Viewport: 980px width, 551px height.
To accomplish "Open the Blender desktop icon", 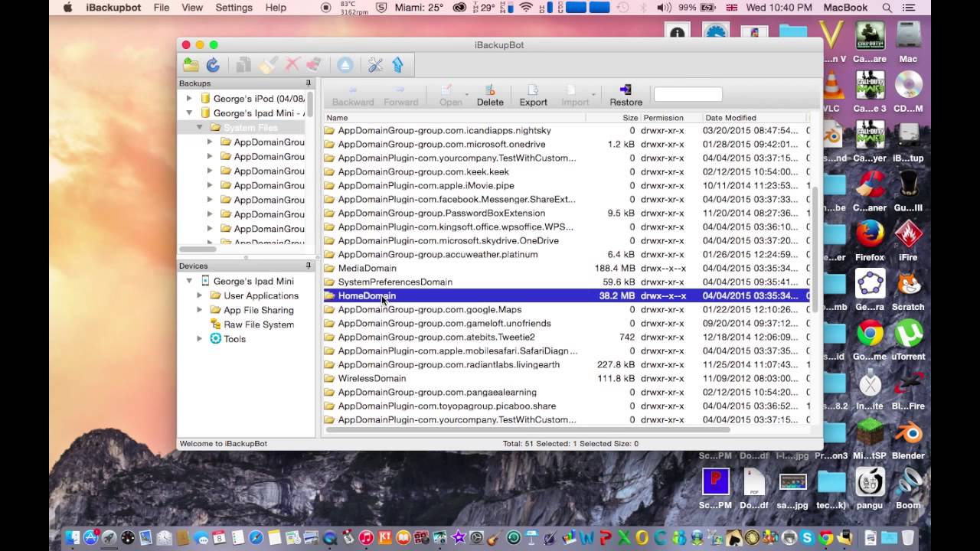I will 908,440.
